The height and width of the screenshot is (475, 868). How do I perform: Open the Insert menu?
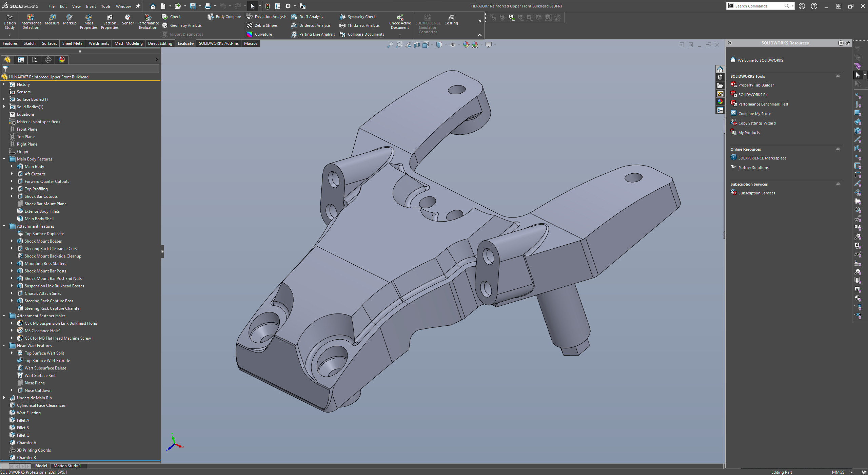pos(91,6)
